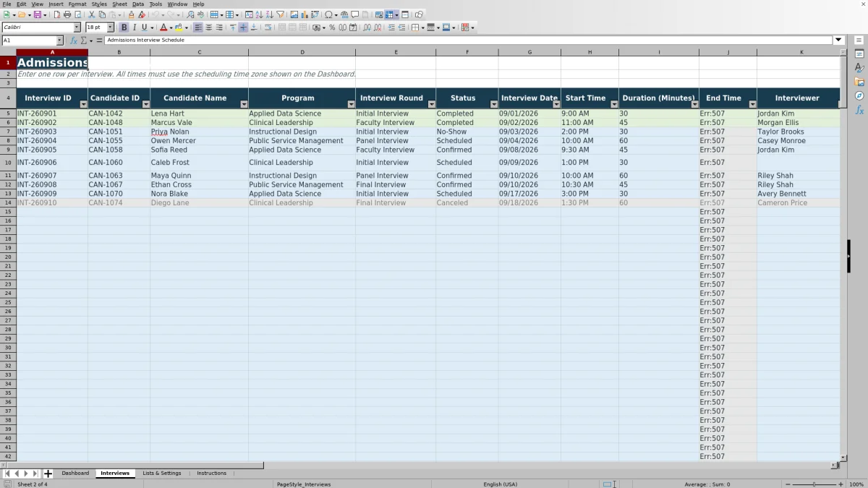Image resolution: width=868 pixels, height=488 pixels.
Task: Select column header C
Action: coord(199,52)
